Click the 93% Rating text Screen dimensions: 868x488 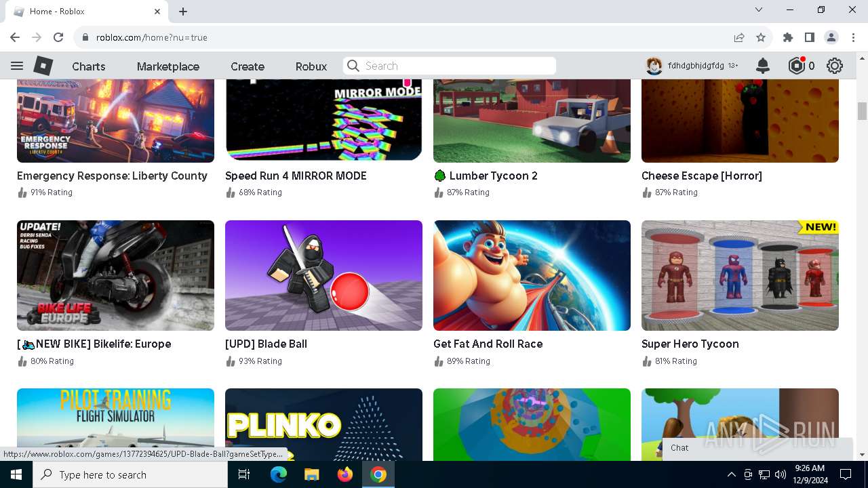(x=260, y=361)
